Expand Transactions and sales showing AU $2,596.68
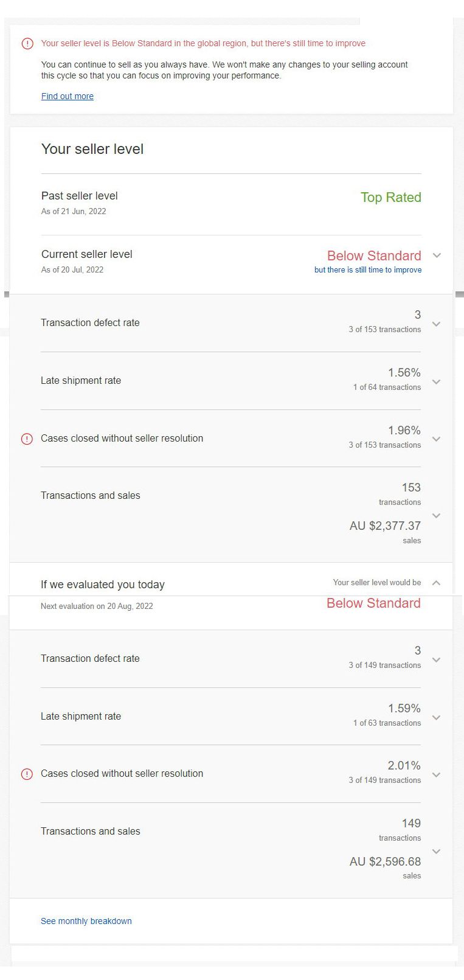 tap(437, 851)
